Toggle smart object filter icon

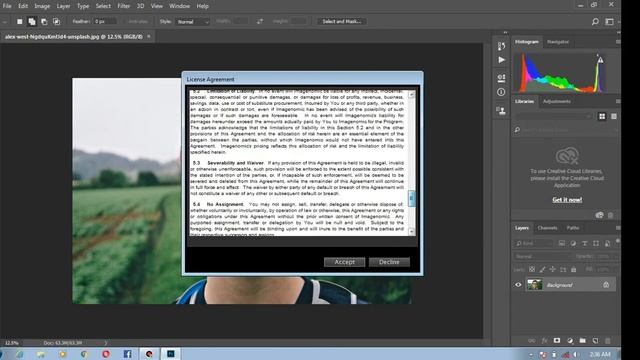[x=607, y=243]
